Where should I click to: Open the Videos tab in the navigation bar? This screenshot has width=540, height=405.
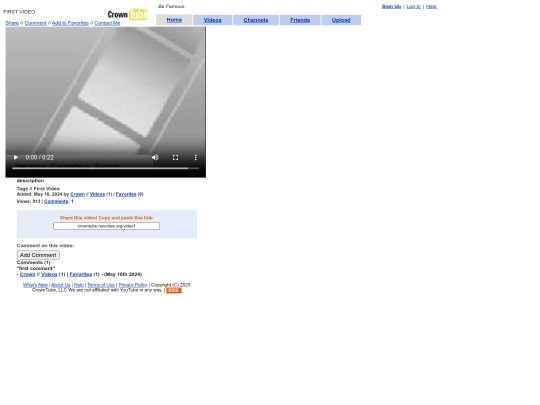(x=212, y=20)
